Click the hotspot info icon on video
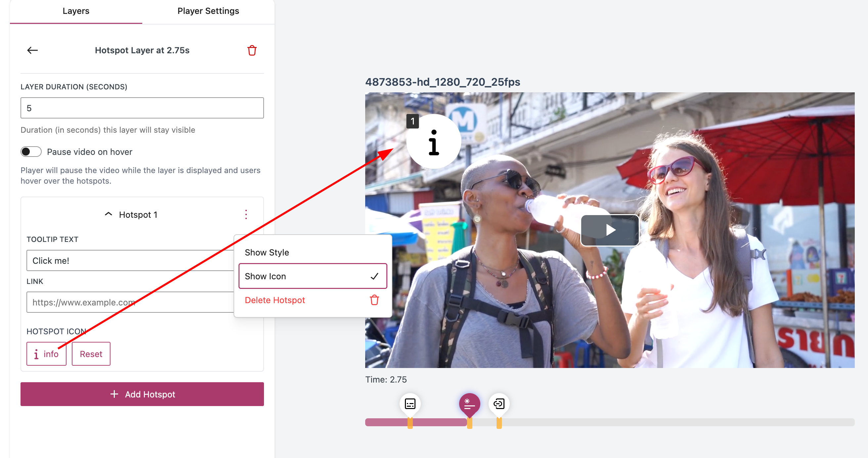868x458 pixels. 433,142
